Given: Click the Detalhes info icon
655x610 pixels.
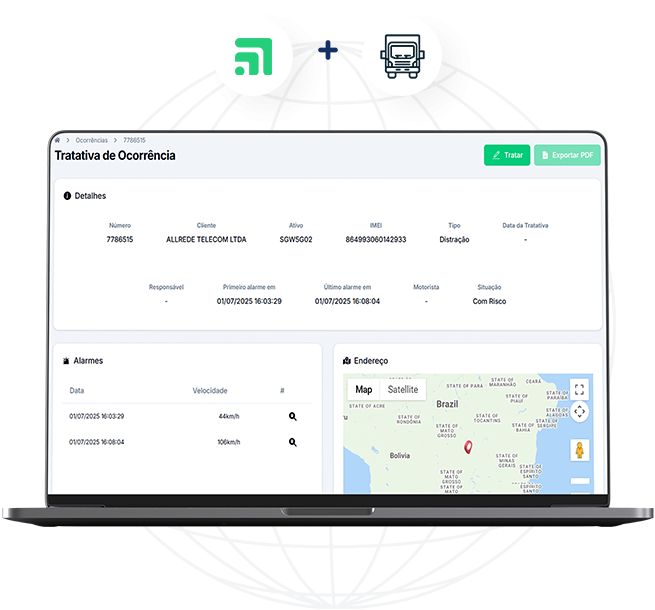Looking at the screenshot, I should (x=67, y=196).
